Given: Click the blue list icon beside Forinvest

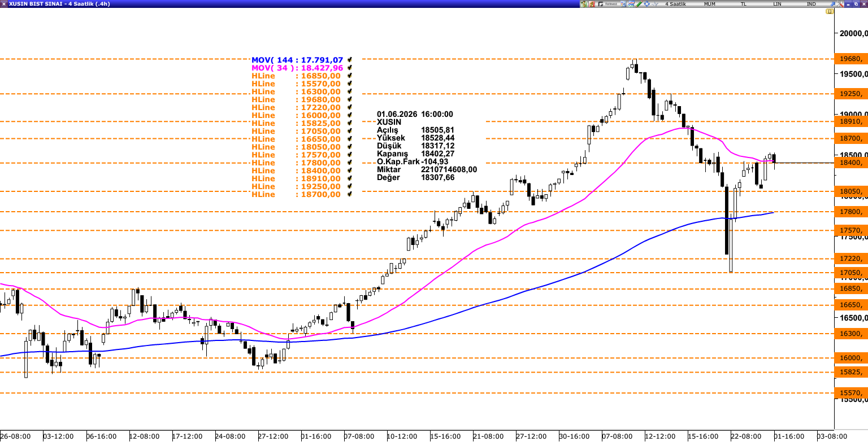Looking at the screenshot, I should pyautogui.click(x=623, y=4).
